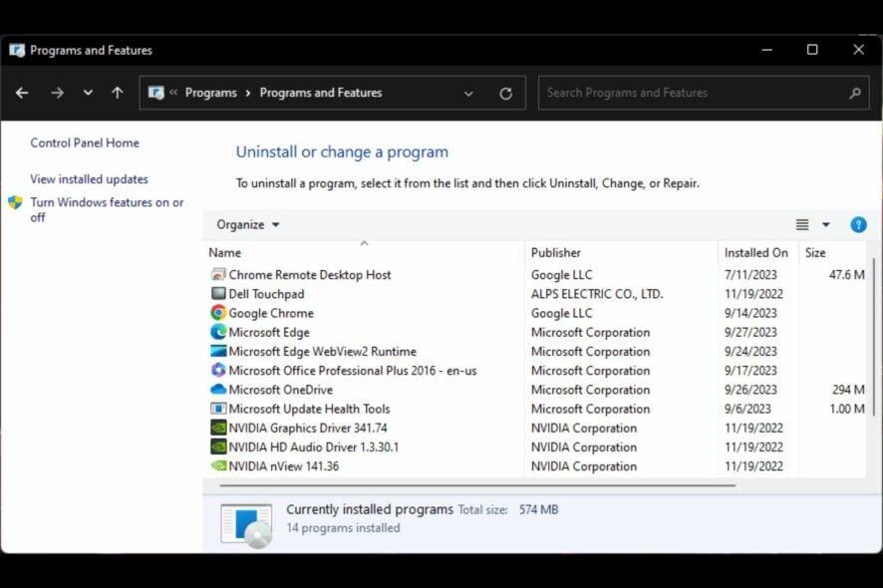The height and width of the screenshot is (588, 883).
Task: Expand the address bar history dropdown
Action: (468, 94)
